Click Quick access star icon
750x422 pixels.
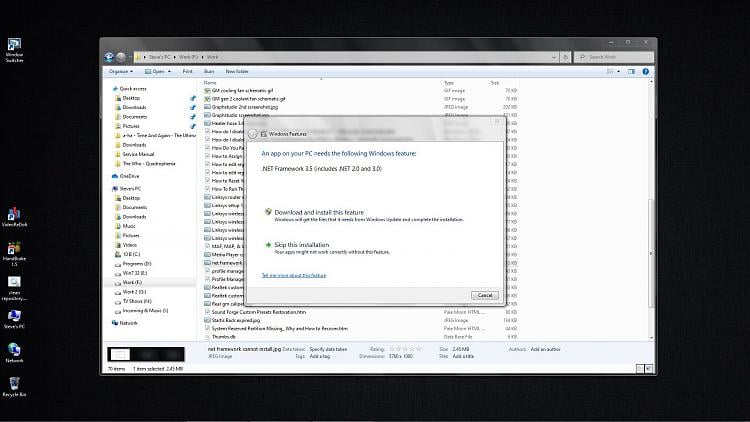click(115, 89)
